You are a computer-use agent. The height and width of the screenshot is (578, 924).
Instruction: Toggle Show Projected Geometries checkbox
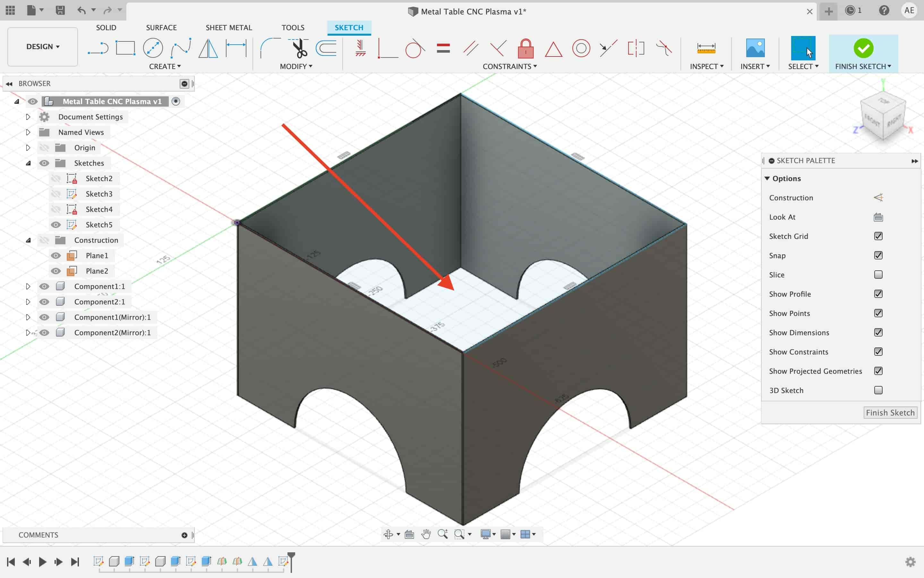(878, 371)
